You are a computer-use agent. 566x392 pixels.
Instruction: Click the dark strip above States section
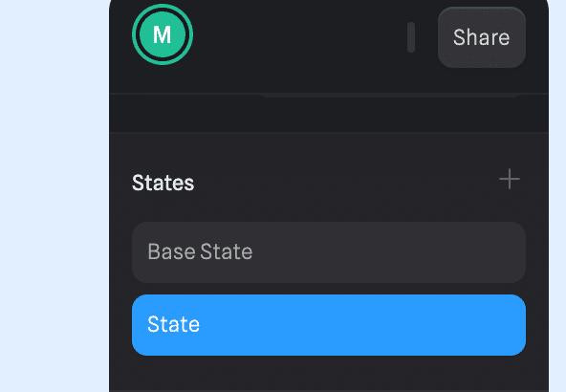329,114
